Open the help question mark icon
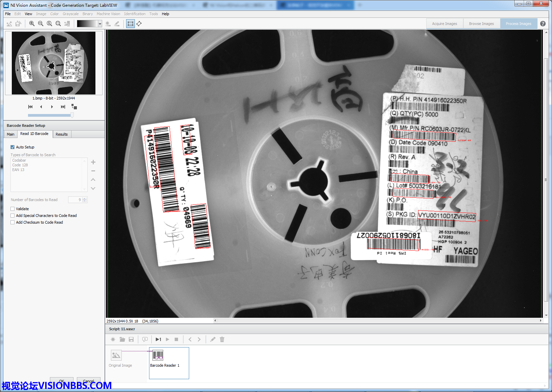Viewport: 552px width, 392px height. tap(543, 24)
